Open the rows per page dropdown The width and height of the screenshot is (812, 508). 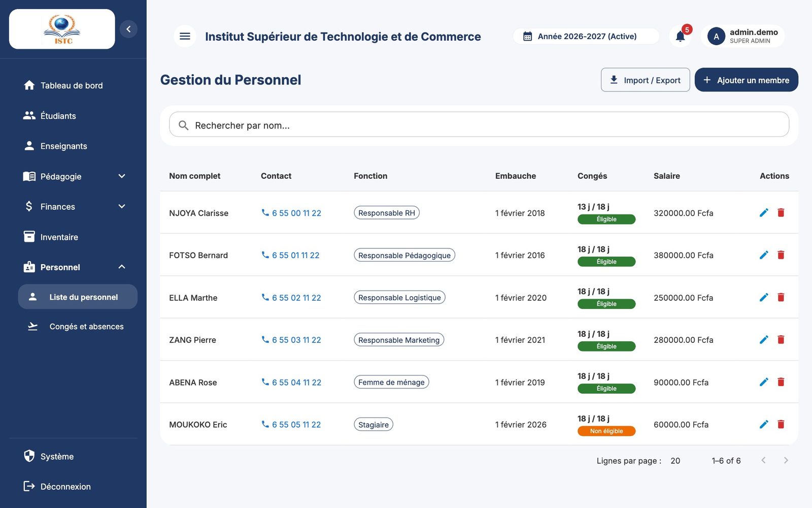[675, 461]
